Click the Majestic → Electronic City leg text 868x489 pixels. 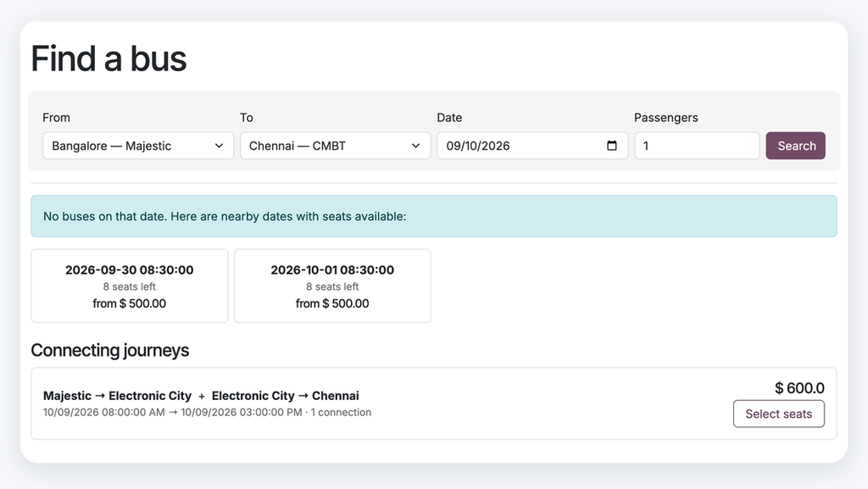pyautogui.click(x=117, y=396)
